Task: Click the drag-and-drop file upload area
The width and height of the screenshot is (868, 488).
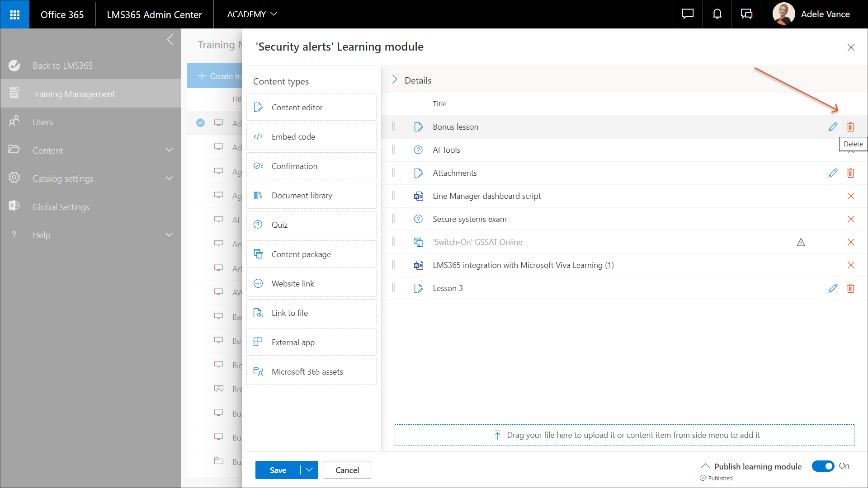Action: click(x=624, y=435)
